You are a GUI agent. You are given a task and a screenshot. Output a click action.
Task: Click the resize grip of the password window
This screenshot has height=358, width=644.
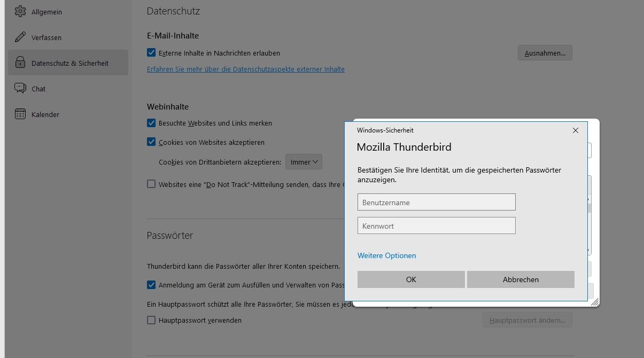(x=594, y=302)
